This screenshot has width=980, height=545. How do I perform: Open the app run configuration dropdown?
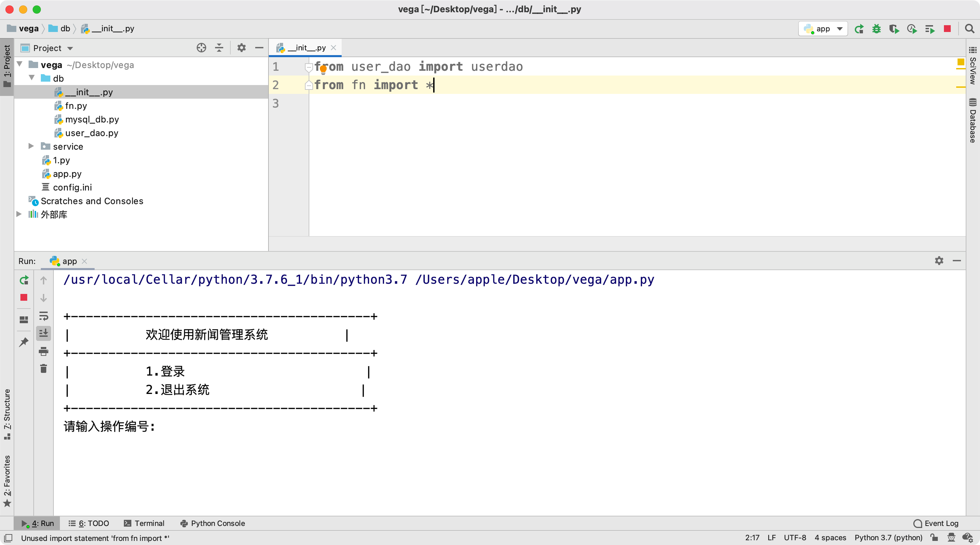point(823,29)
